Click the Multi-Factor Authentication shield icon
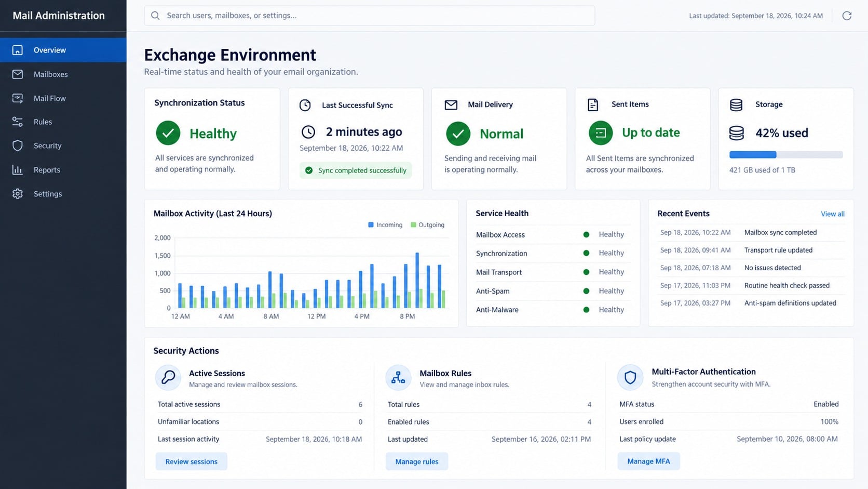 click(630, 377)
